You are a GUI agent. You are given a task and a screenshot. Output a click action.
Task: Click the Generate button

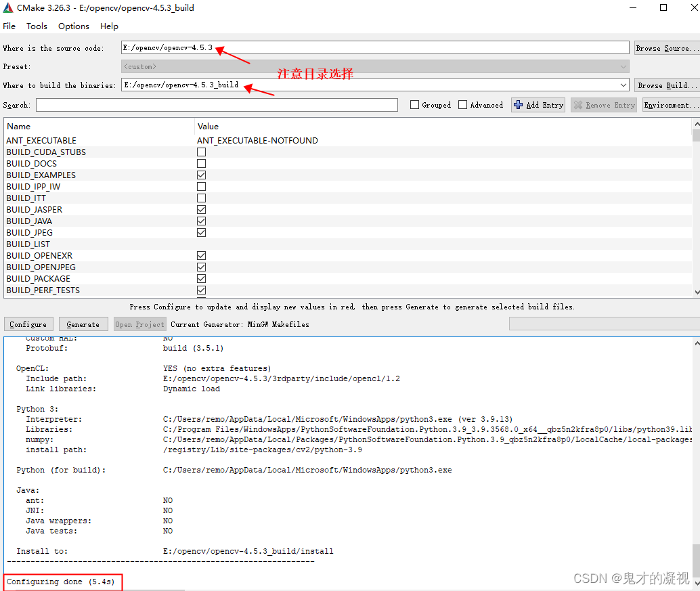tap(83, 324)
